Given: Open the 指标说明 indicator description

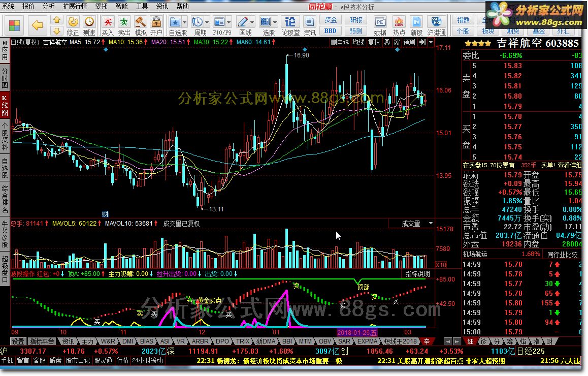Looking at the screenshot, I should tap(417, 274).
